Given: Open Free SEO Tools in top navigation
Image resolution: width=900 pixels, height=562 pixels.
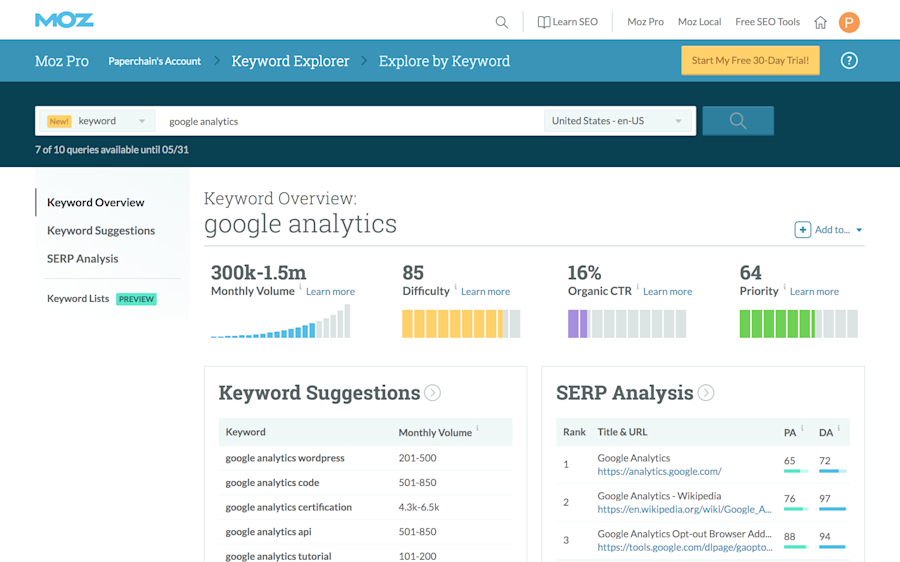Looking at the screenshot, I should tap(767, 22).
